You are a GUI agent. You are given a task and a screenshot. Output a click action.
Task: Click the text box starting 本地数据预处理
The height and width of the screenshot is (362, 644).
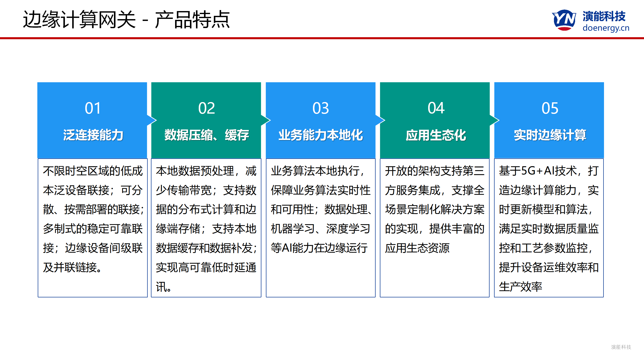pos(206,228)
